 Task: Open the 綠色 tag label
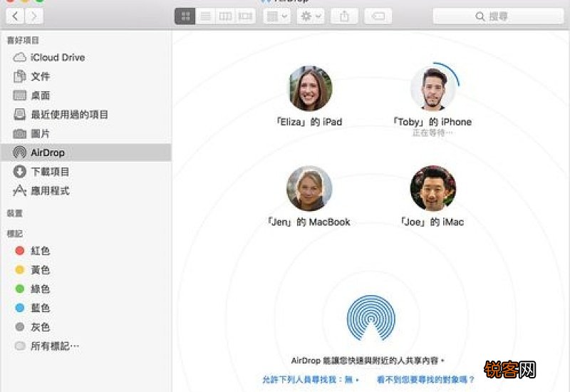(41, 289)
